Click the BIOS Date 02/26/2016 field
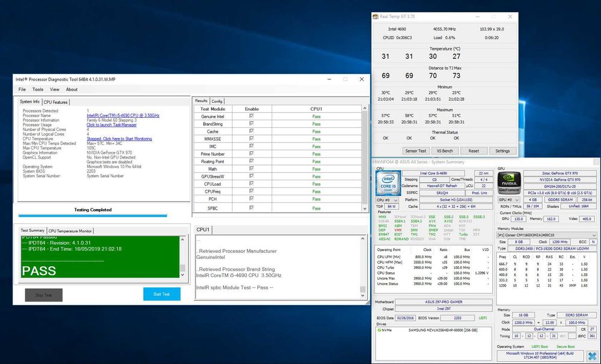The image size is (601, 364). [x=406, y=318]
